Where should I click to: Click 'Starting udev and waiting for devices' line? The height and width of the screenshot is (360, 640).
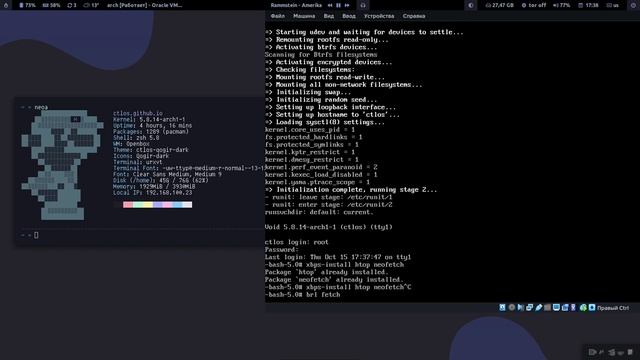pos(364,32)
